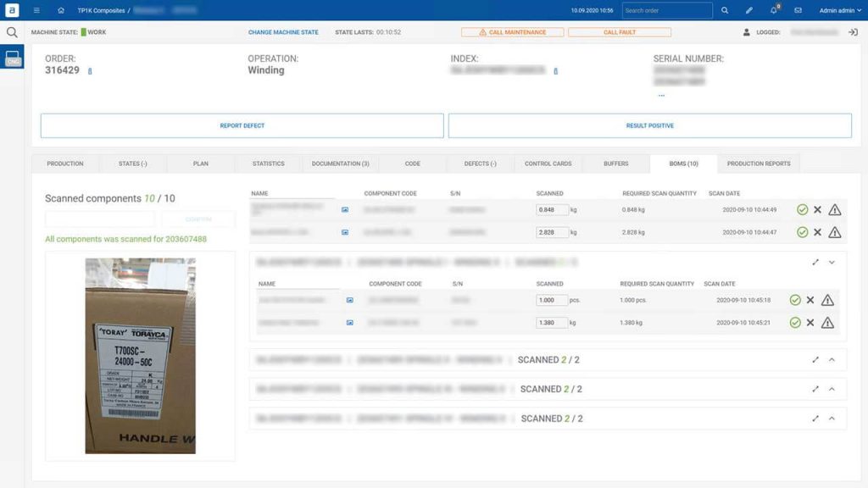Open notifications bell icon
This screenshot has width=868, height=488.
point(774,10)
